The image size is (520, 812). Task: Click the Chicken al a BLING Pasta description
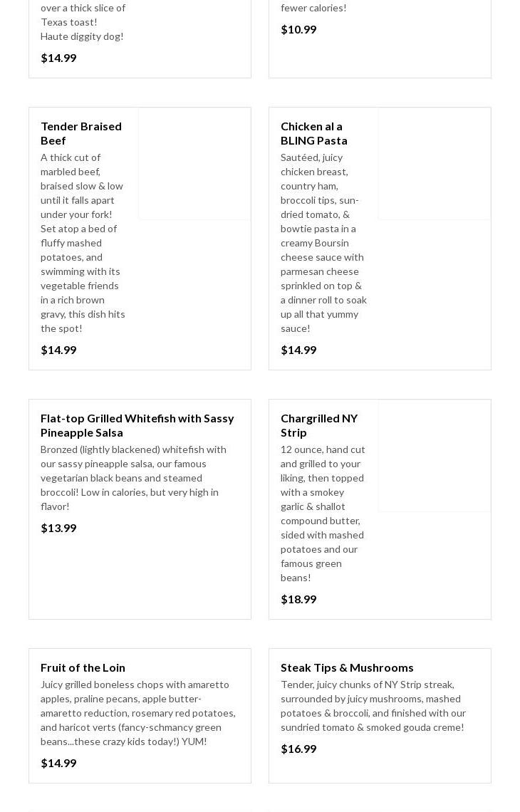pyautogui.click(x=323, y=242)
